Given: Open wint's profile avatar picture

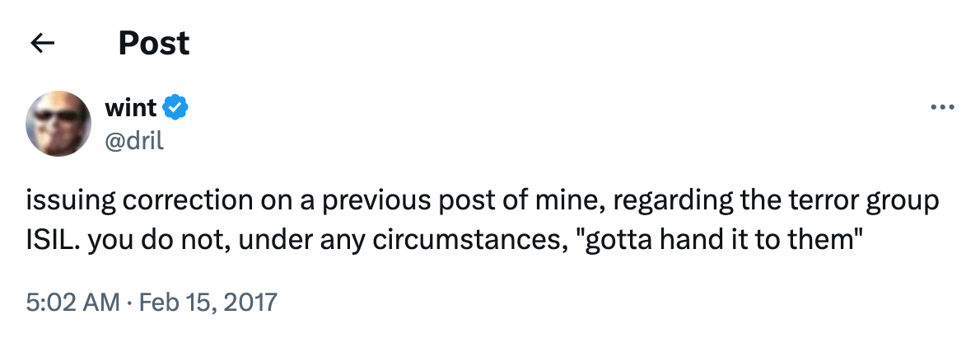Looking at the screenshot, I should (x=58, y=124).
